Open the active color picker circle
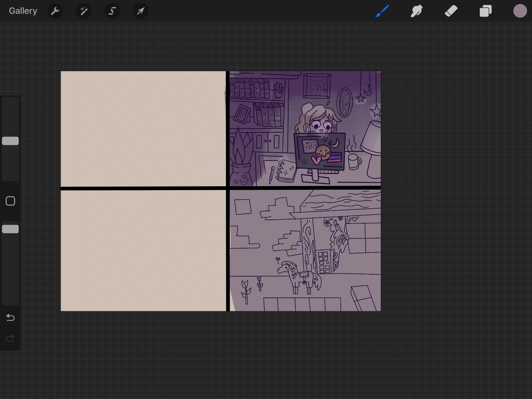 pos(520,11)
